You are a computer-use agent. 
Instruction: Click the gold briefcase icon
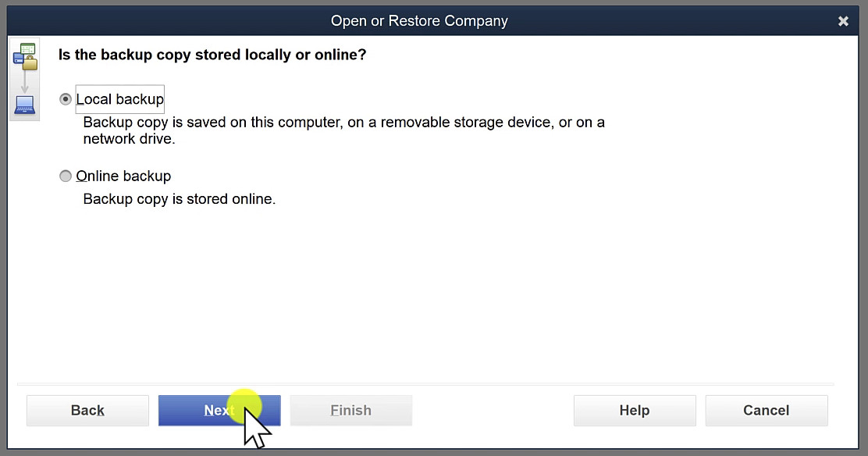[30, 63]
